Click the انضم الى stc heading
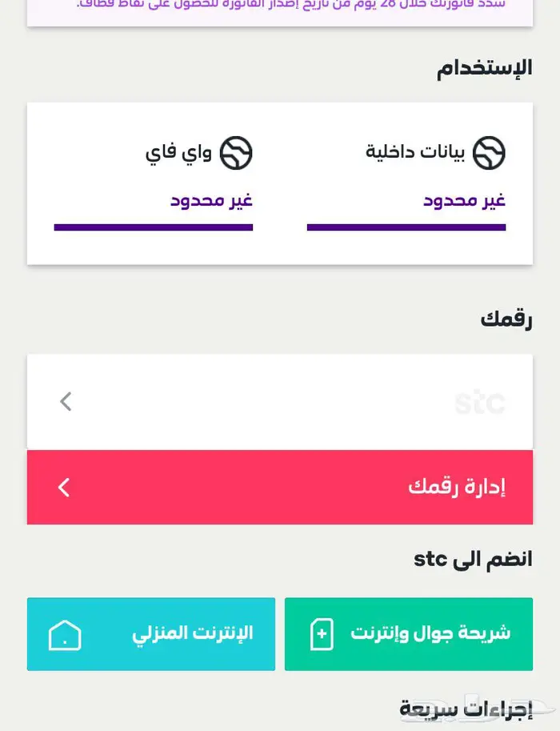The width and height of the screenshot is (560, 731). [473, 559]
